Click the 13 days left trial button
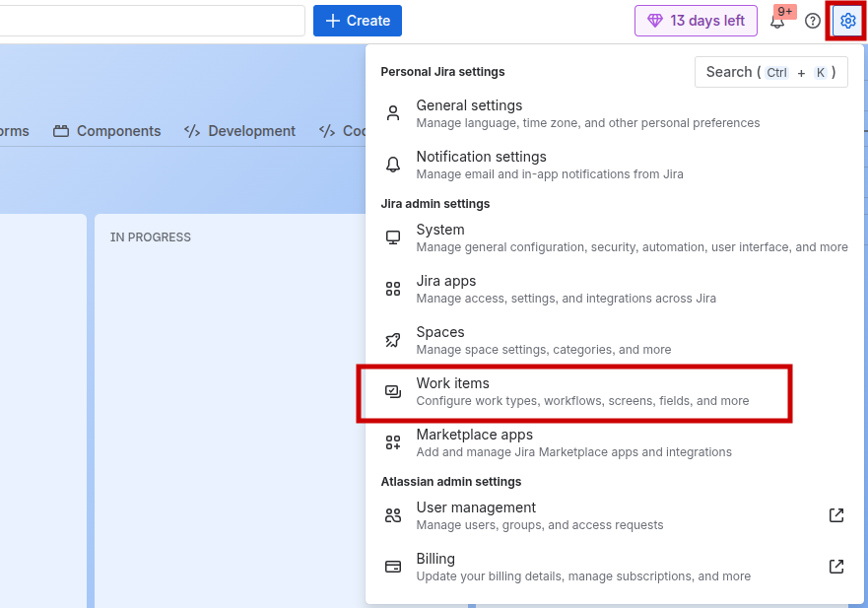This screenshot has width=868, height=608. (696, 21)
